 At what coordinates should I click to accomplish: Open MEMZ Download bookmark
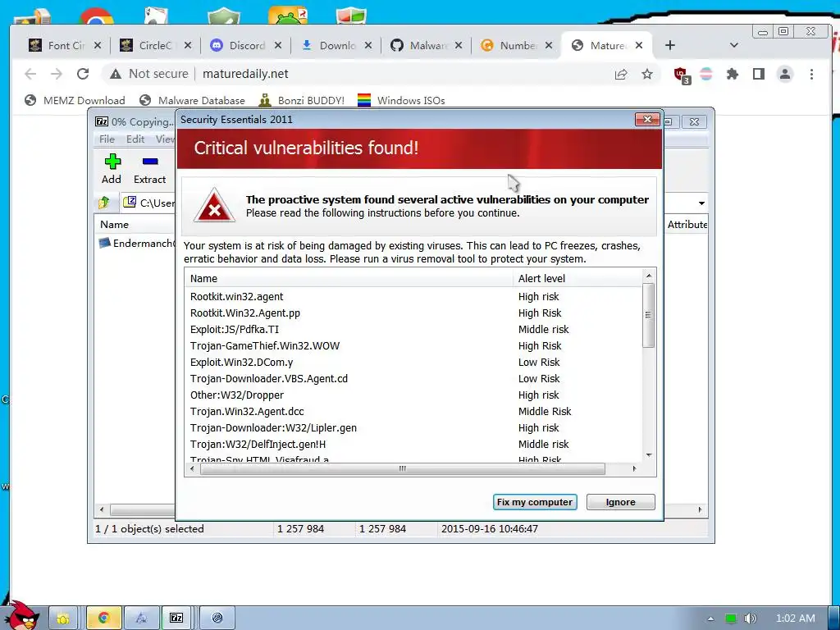(x=75, y=100)
